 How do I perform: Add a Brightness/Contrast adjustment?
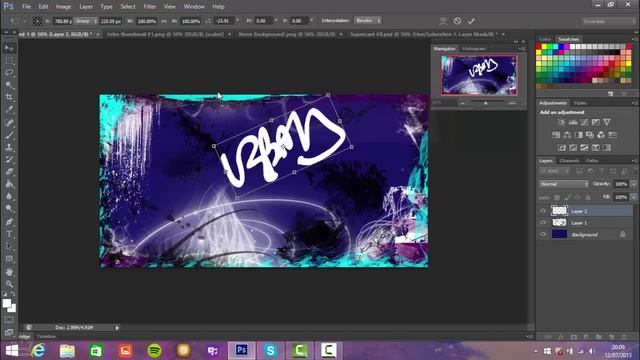[x=562, y=122]
